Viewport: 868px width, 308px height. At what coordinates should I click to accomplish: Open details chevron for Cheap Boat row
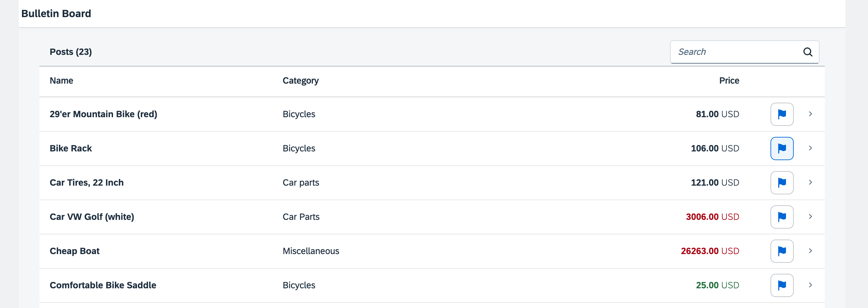pos(811,251)
